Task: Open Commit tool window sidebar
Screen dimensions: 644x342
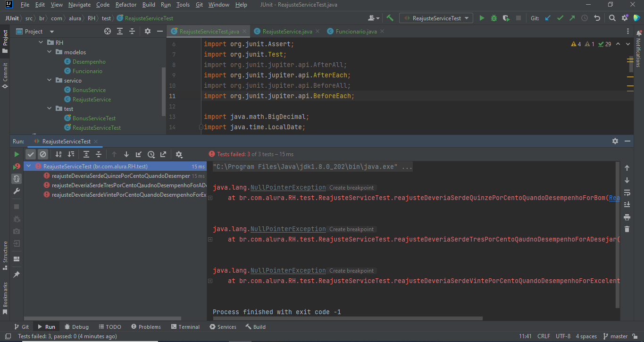Action: (x=5, y=75)
